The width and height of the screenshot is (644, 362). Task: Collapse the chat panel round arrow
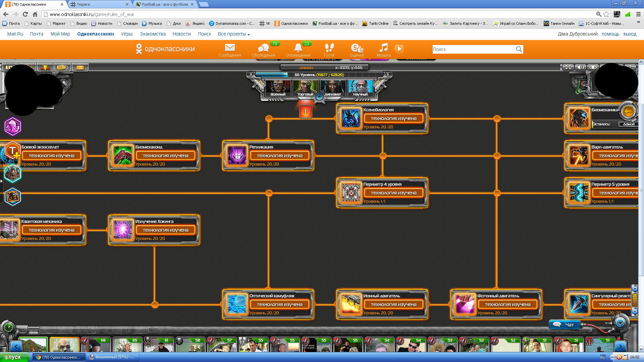620,323
